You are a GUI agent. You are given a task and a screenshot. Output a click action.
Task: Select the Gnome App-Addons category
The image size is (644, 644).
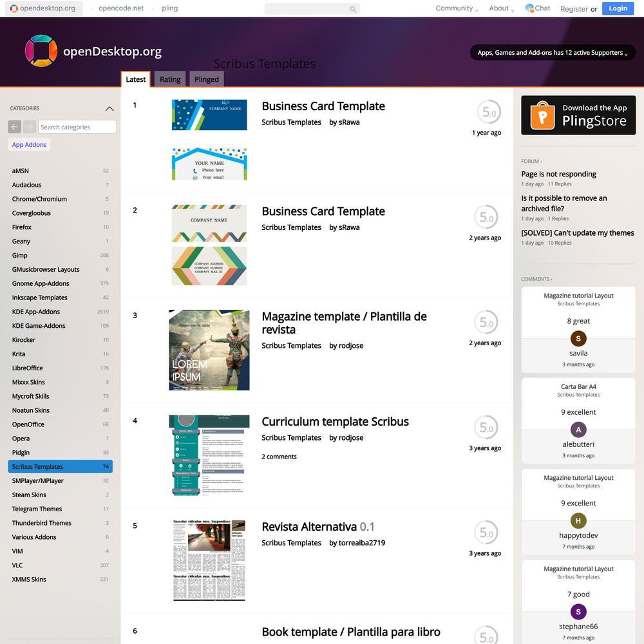tap(60, 284)
